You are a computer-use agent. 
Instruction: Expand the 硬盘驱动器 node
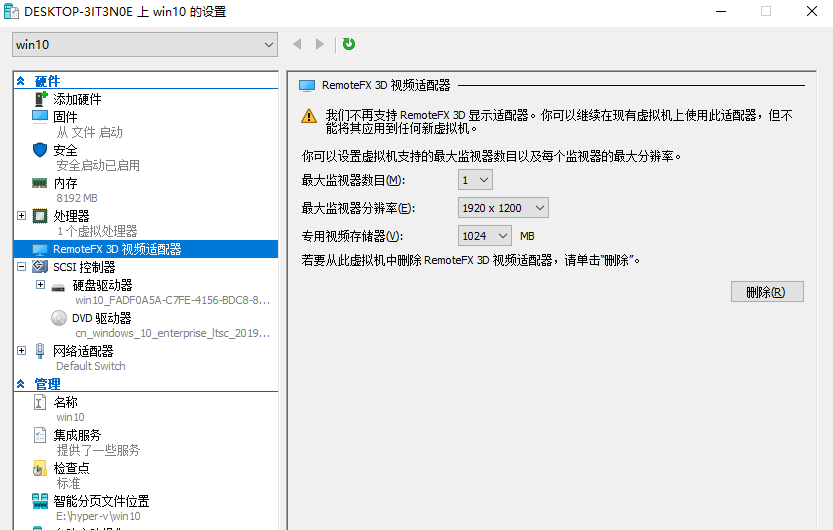coord(41,285)
